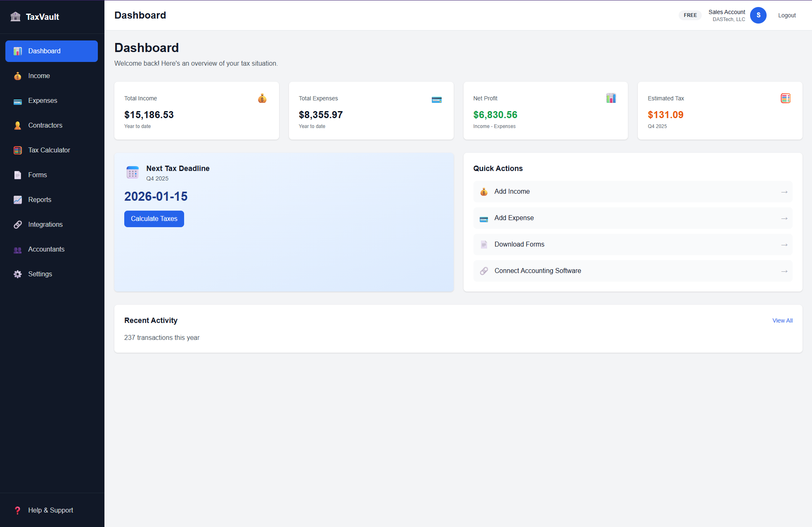The width and height of the screenshot is (812, 527).
Task: Open Income via the money bag icon
Action: (18, 76)
